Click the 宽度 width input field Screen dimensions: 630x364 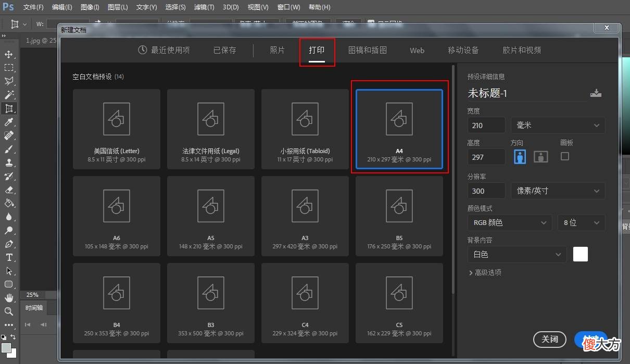[x=486, y=125]
